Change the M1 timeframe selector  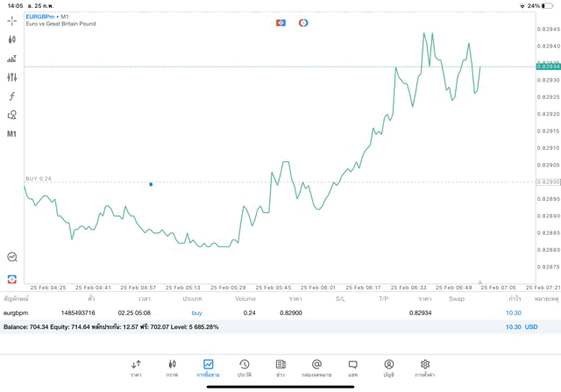point(12,134)
